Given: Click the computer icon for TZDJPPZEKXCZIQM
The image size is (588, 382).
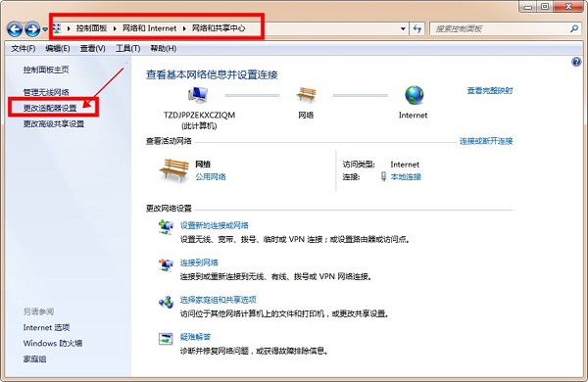Looking at the screenshot, I should 198,95.
